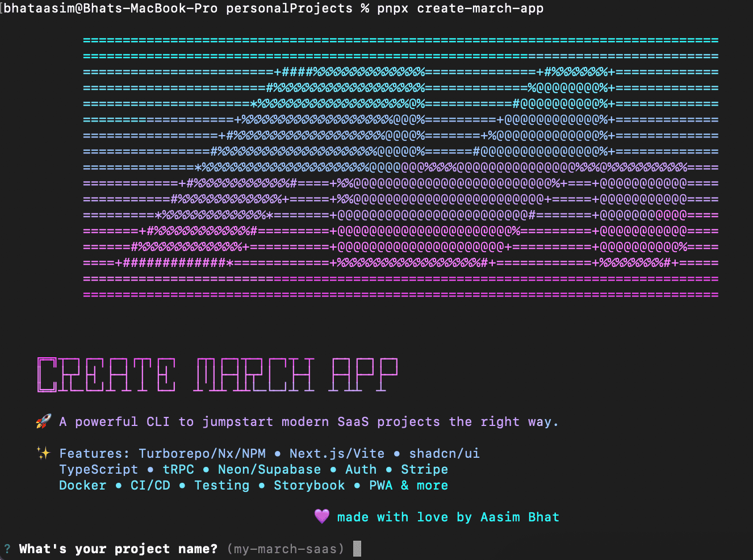Click the blinking block cursor at the prompt
753x560 pixels.
point(357,548)
